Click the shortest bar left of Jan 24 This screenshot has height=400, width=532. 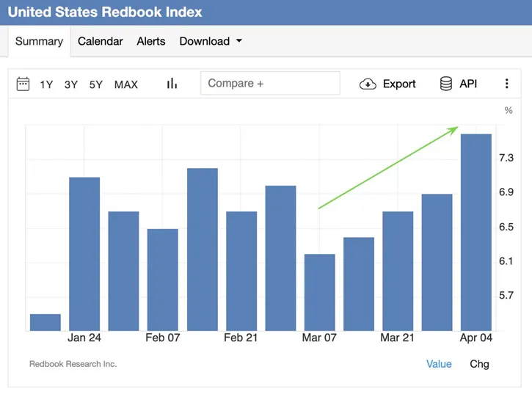point(45,322)
